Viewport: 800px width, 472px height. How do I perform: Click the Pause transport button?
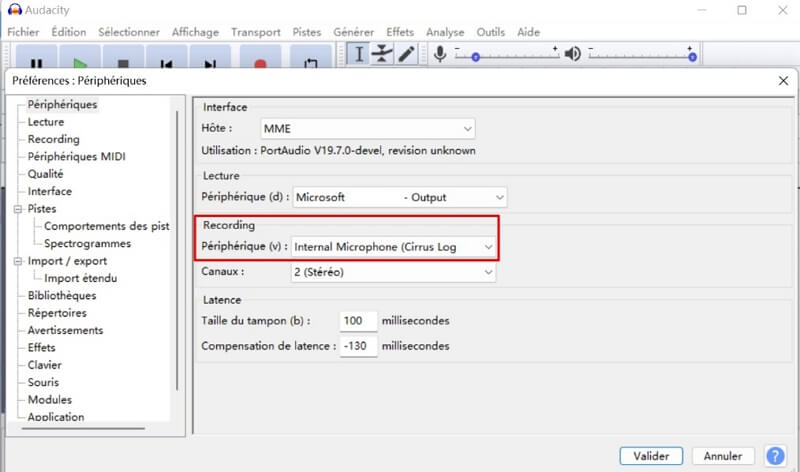click(36, 57)
